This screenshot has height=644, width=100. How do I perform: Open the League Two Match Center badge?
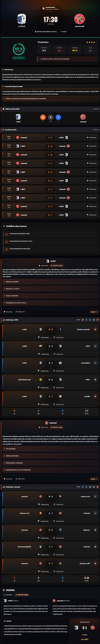pyautogui.click(x=50, y=8)
